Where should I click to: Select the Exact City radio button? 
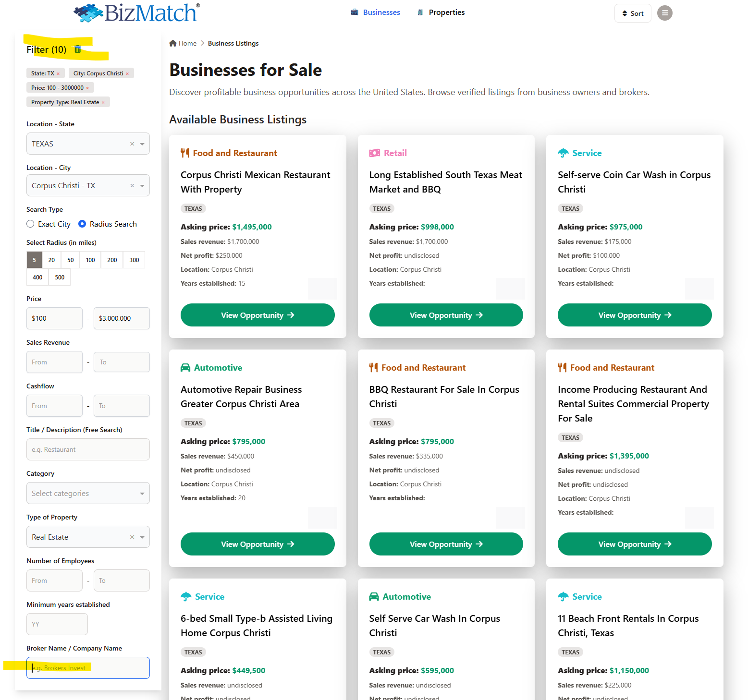click(x=31, y=224)
